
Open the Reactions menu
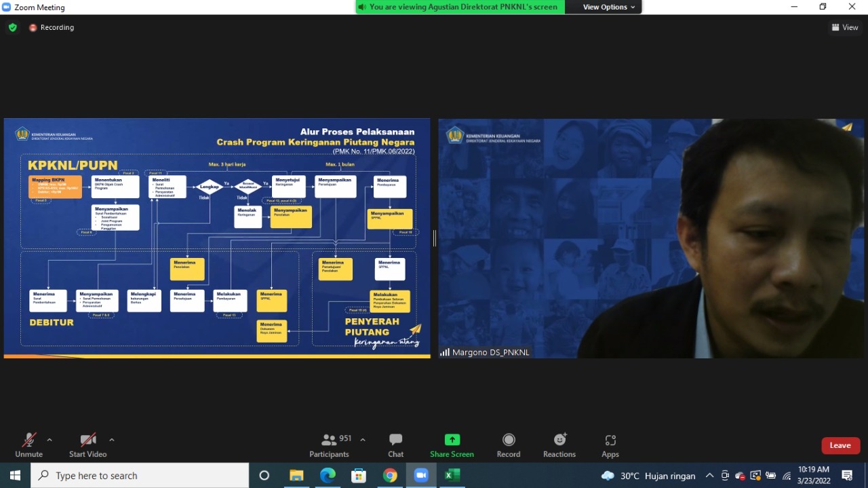pyautogui.click(x=559, y=445)
